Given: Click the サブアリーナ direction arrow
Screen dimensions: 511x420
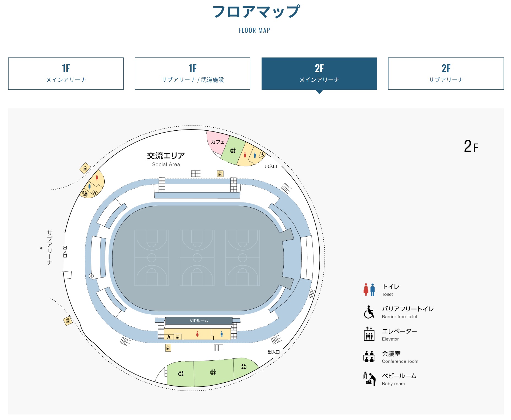Looking at the screenshot, I should click(41, 248).
